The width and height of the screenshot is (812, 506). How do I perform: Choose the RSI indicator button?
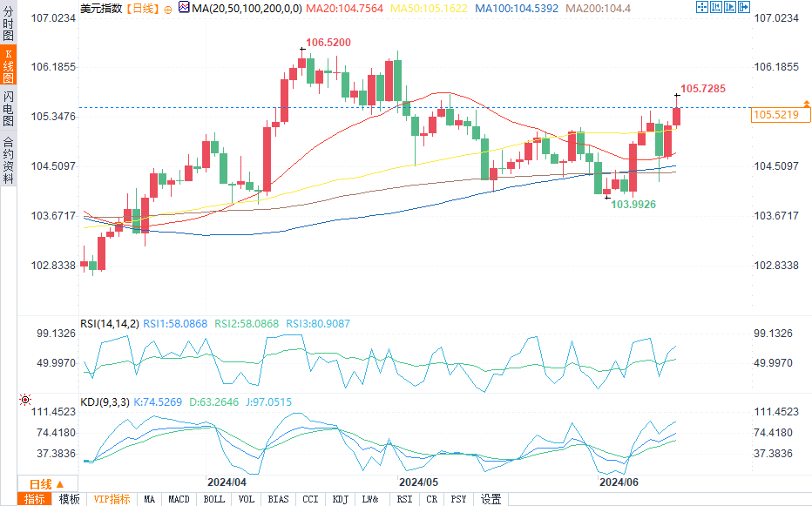click(x=404, y=499)
